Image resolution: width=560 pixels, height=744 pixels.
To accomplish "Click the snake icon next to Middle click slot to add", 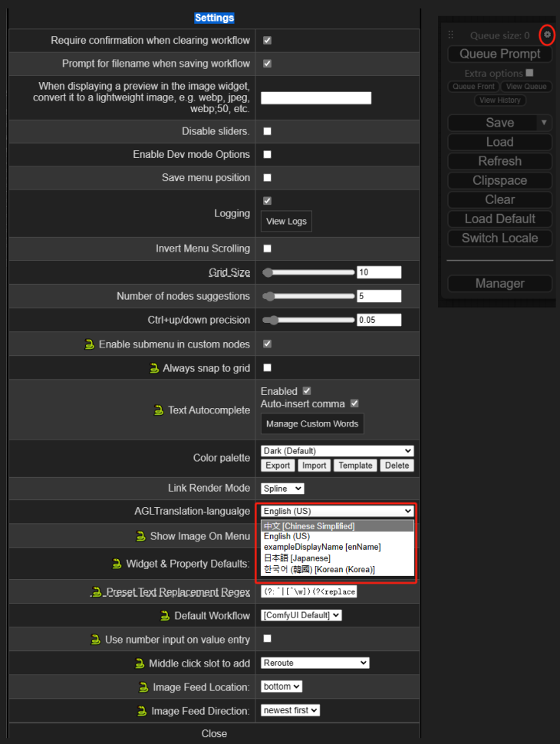I will coord(139,663).
